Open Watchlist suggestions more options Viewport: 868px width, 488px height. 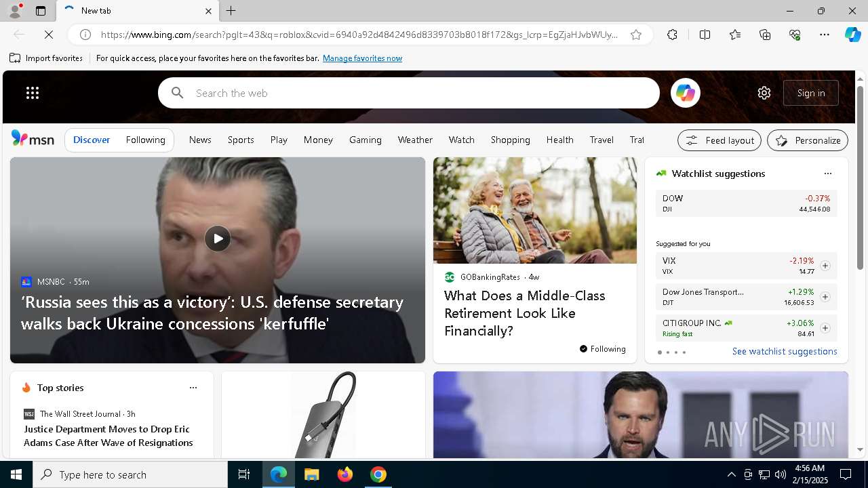(x=828, y=174)
